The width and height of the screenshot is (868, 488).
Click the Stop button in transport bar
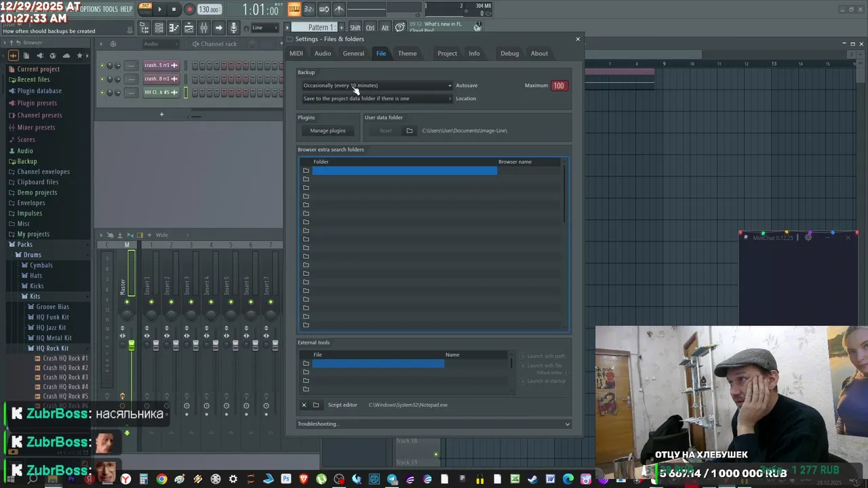[174, 9]
